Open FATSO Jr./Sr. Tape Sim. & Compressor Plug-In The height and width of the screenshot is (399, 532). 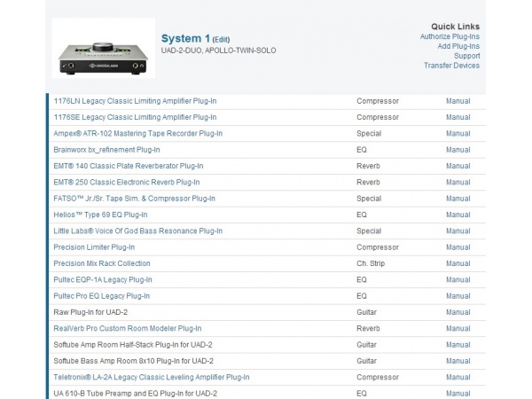point(135,199)
